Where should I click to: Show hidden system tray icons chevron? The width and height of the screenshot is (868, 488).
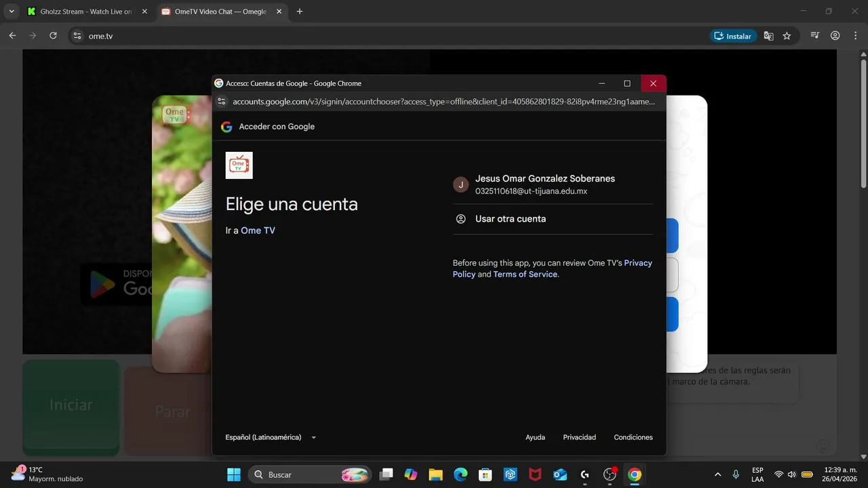coord(717,474)
